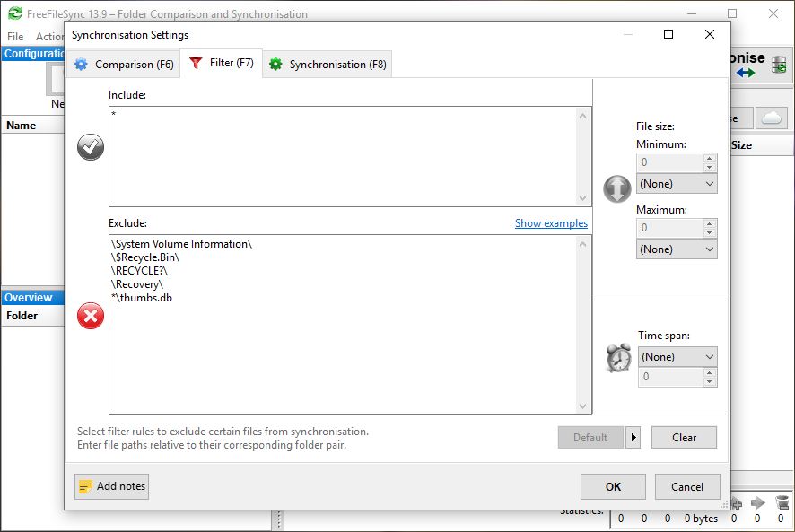Screen dimensions: 795x532
Task: Open the Synchronisation (F8) tab
Action: [328, 65]
